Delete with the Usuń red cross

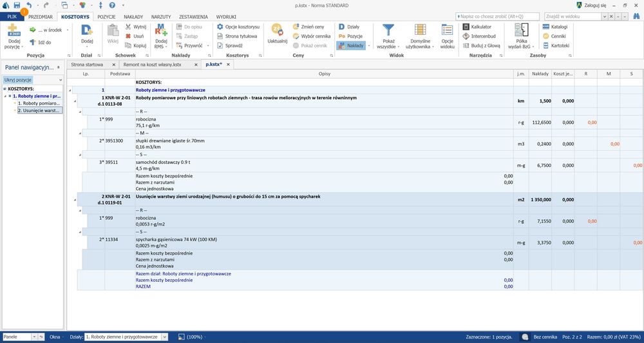click(128, 36)
